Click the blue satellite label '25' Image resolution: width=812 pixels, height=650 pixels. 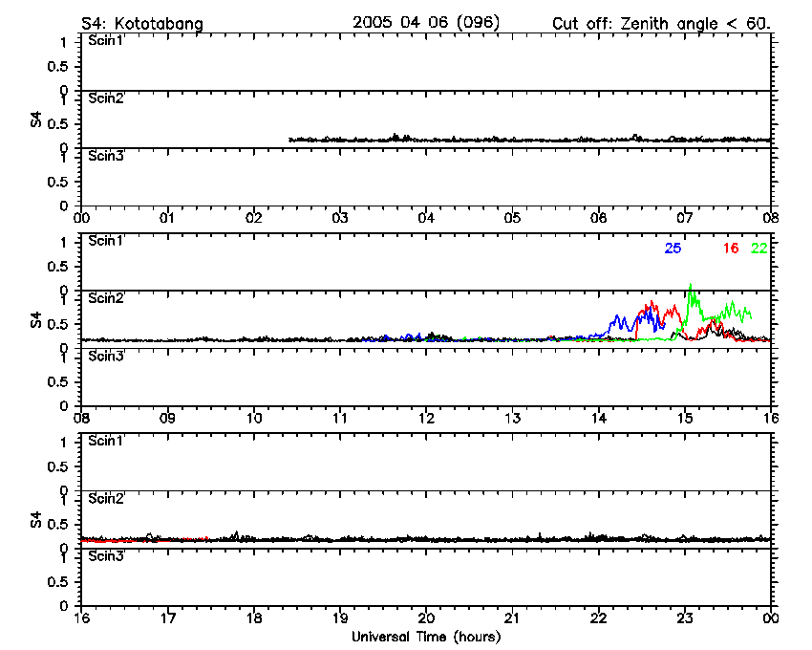[x=673, y=249]
